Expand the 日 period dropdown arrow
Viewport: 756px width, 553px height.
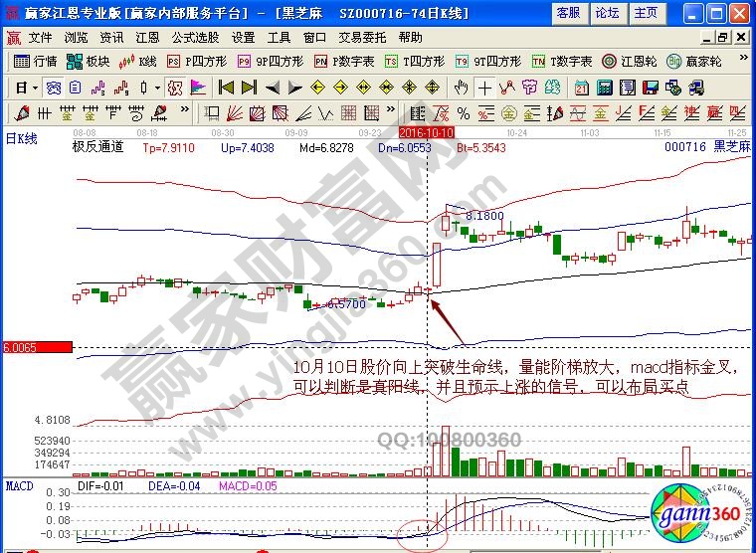[33, 88]
